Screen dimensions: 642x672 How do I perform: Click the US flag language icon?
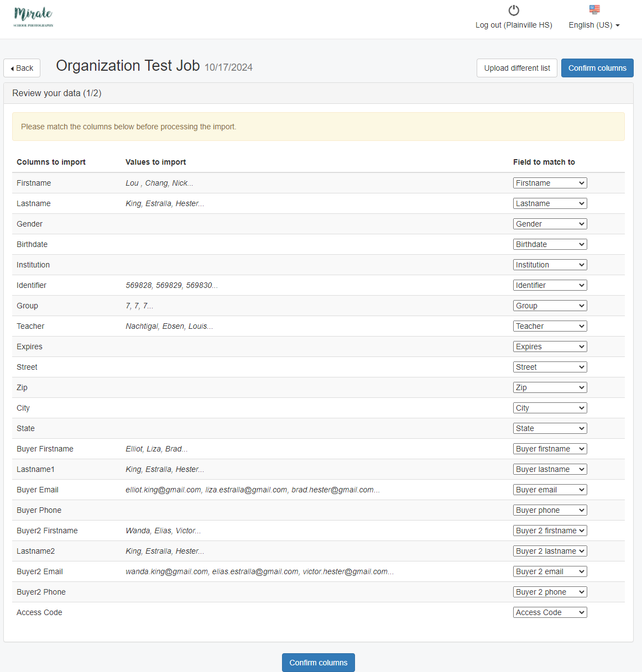click(594, 9)
